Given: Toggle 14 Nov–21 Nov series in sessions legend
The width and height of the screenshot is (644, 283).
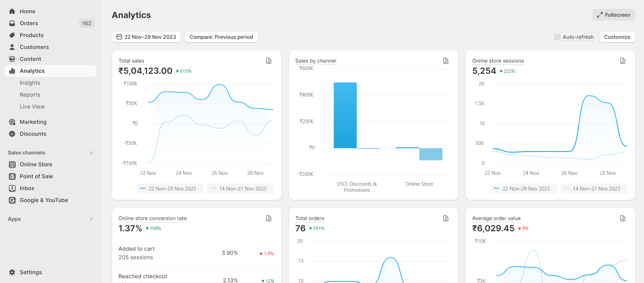Looking at the screenshot, I should tap(594, 189).
